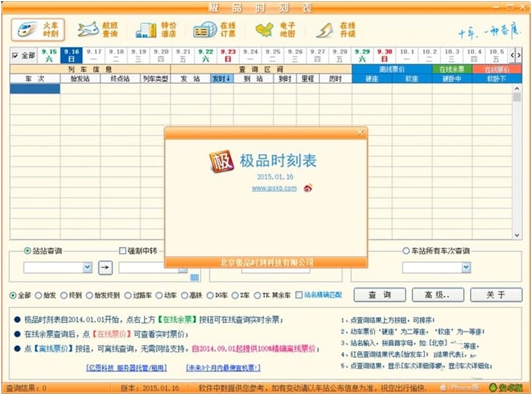Viewport: 532px width, 395px height.
Task: Click the 列车类型 column header
Action: coord(155,79)
